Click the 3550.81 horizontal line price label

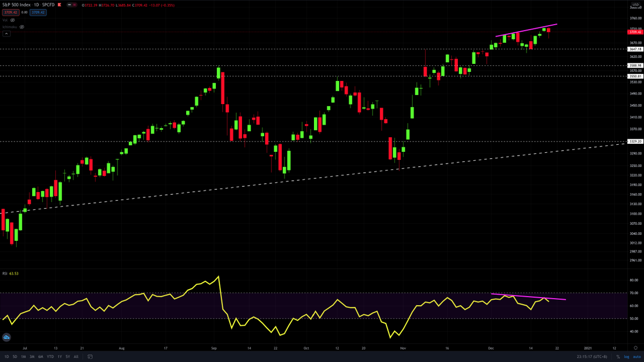tap(636, 76)
